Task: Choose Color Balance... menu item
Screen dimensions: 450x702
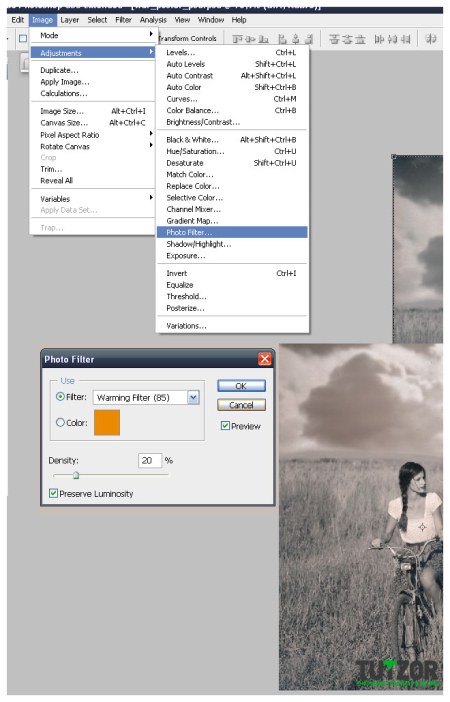Action: 232,111
